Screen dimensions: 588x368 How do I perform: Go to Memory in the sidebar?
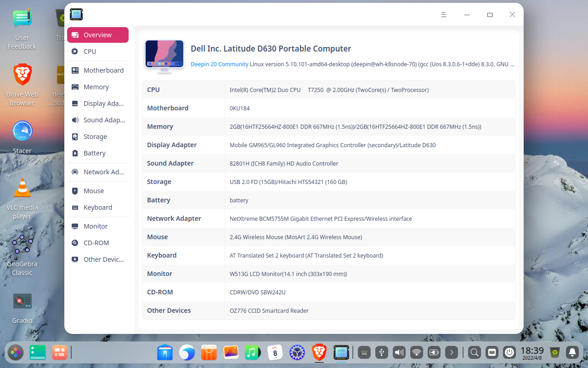(x=98, y=87)
